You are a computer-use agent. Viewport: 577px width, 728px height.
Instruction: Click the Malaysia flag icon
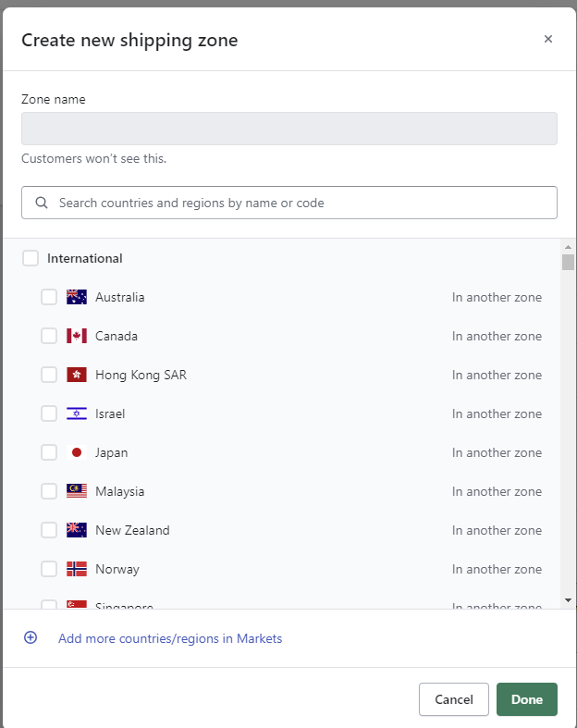coord(77,491)
